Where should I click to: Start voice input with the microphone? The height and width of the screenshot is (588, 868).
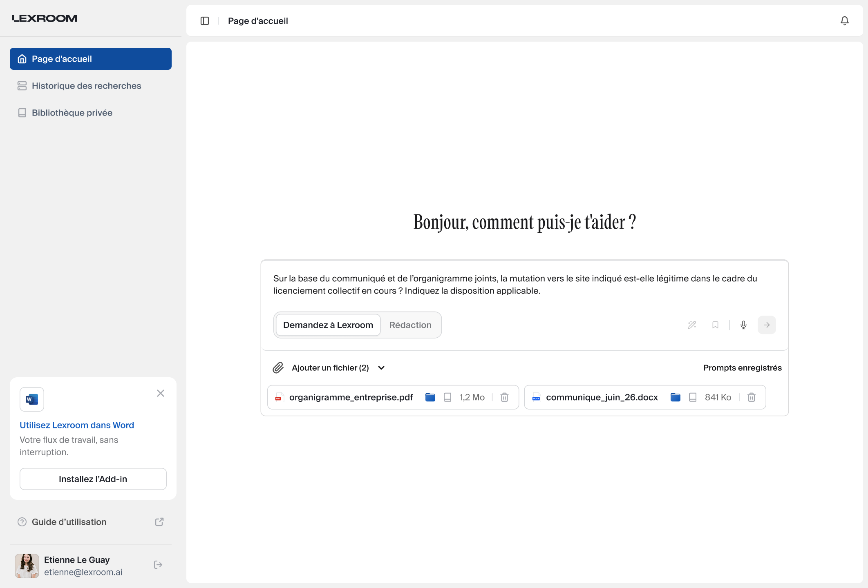743,325
